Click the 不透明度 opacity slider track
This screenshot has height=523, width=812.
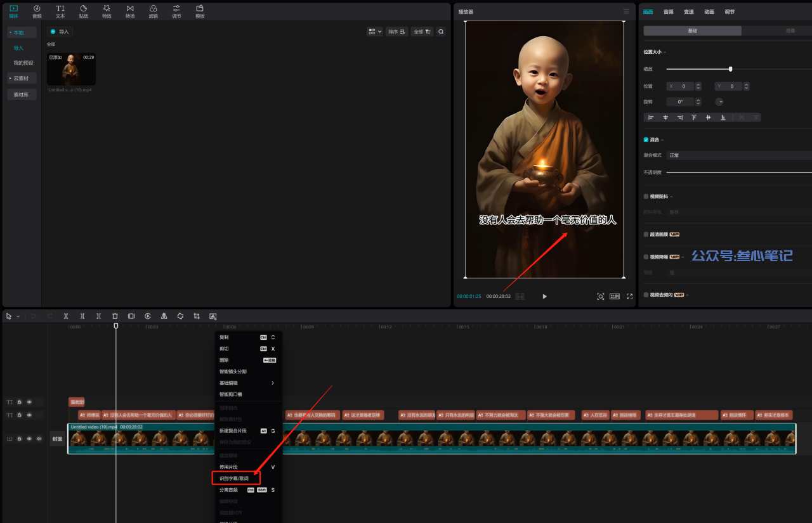739,172
